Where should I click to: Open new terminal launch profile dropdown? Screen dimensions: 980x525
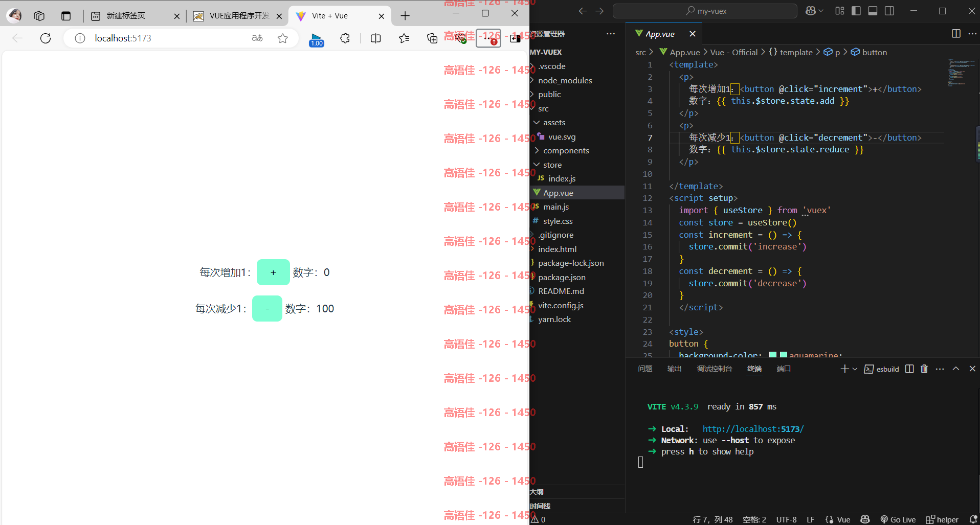855,369
